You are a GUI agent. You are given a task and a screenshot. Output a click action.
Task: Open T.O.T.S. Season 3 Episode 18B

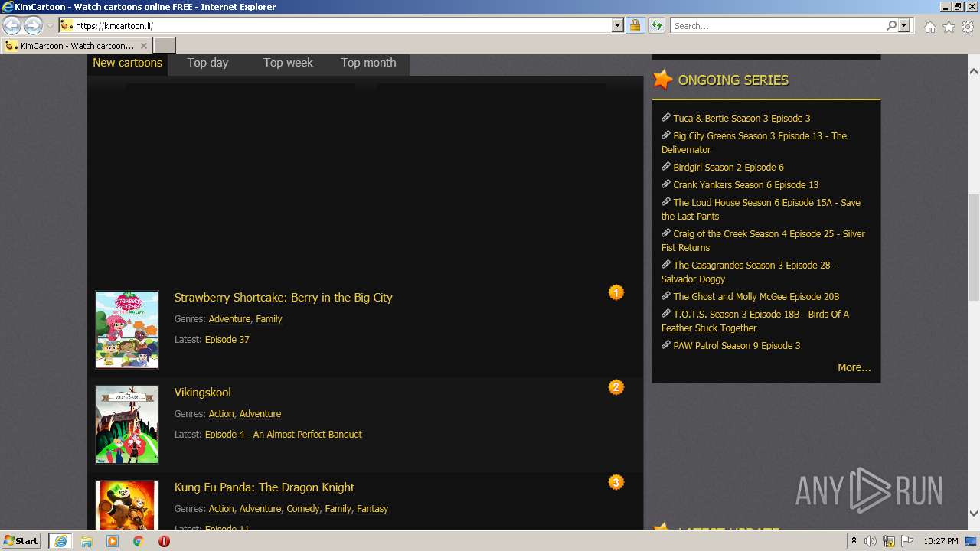[755, 321]
